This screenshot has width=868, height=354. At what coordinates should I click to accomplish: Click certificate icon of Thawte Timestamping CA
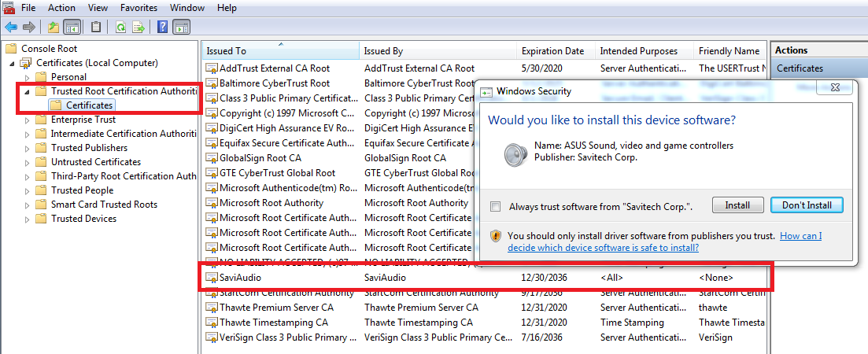point(212,323)
